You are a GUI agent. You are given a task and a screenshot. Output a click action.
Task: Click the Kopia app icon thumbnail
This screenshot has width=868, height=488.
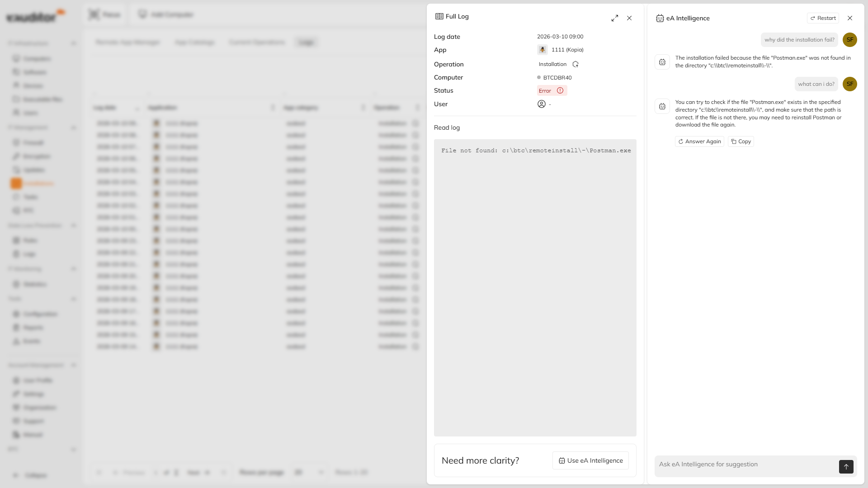point(542,50)
